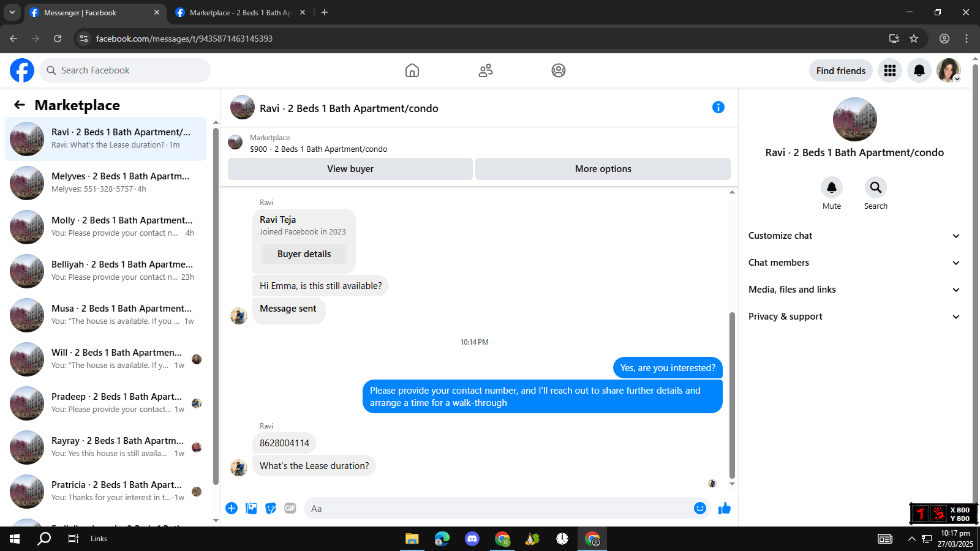
Task: Open the emoji picker
Action: click(700, 508)
